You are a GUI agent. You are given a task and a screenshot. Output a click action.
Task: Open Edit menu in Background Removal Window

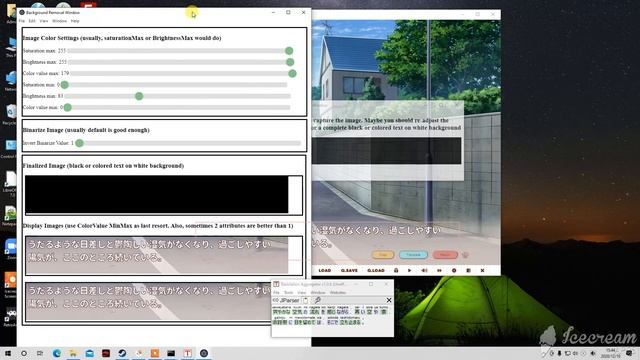tap(32, 21)
